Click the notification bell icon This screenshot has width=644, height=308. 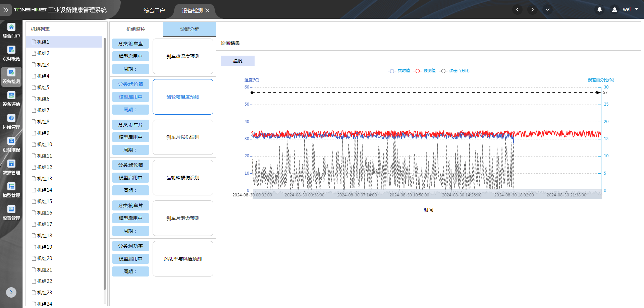pos(599,10)
